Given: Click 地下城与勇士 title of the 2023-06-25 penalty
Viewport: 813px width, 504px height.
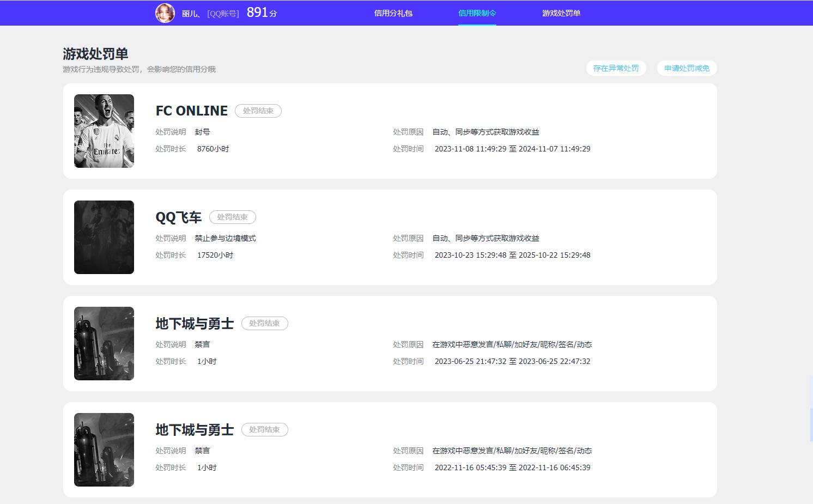Looking at the screenshot, I should [x=195, y=323].
